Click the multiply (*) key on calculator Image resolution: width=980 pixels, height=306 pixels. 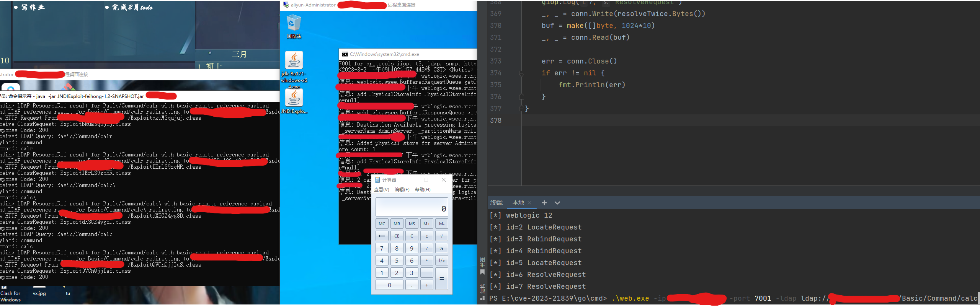click(x=426, y=260)
